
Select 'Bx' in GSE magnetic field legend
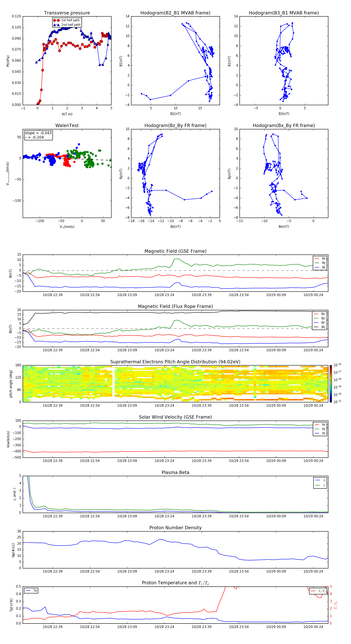pos(320,259)
